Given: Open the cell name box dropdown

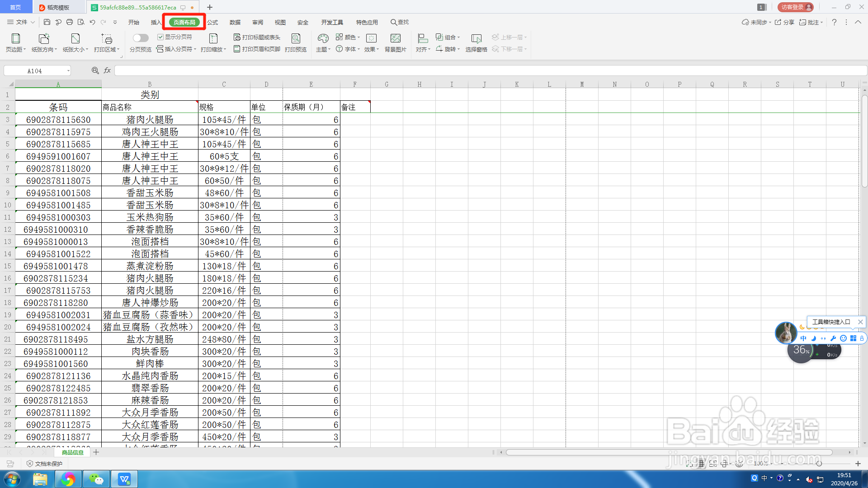Looking at the screenshot, I should (68, 71).
